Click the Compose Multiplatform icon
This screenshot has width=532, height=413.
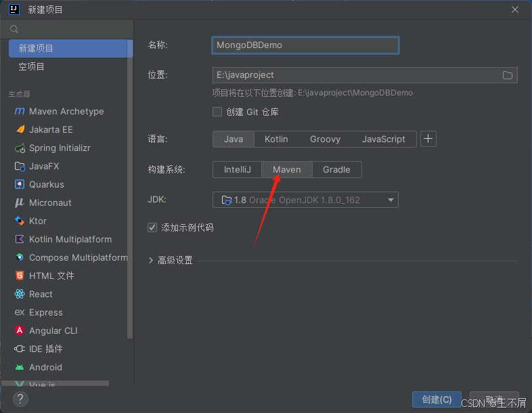tap(20, 257)
